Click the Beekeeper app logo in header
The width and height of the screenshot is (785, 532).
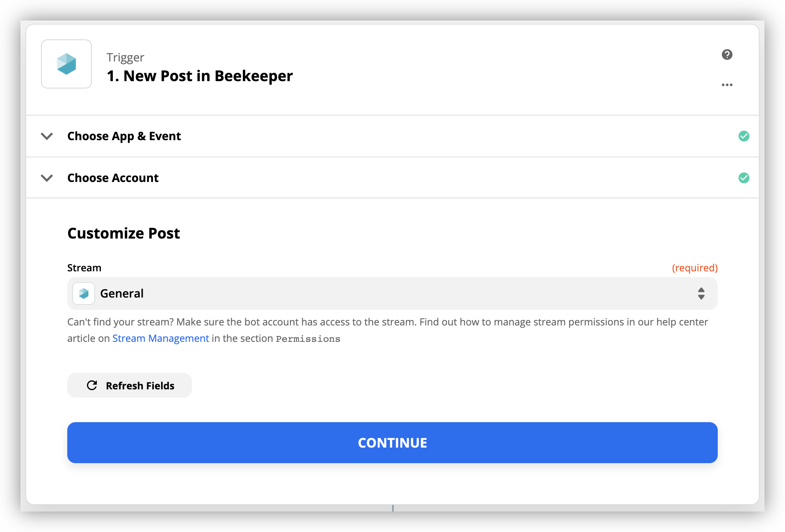coord(66,64)
